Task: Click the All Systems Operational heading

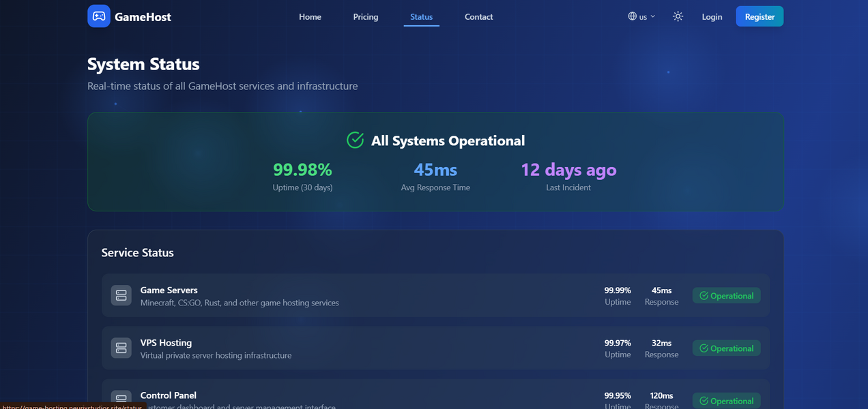Action: click(448, 141)
